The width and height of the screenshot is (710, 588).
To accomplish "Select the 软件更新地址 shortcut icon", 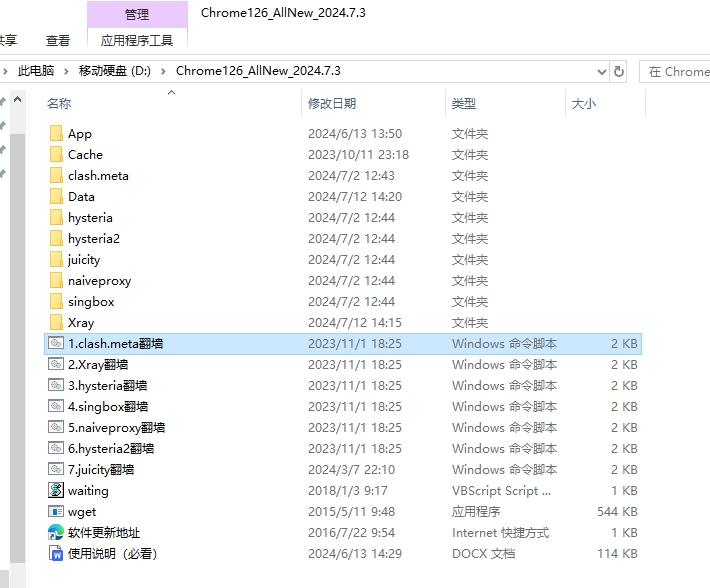I will (x=56, y=532).
